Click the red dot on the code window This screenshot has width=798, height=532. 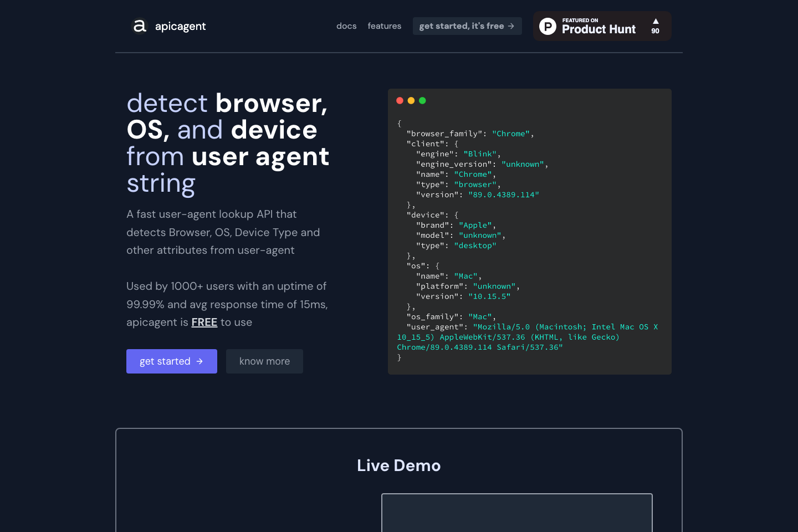click(400, 100)
